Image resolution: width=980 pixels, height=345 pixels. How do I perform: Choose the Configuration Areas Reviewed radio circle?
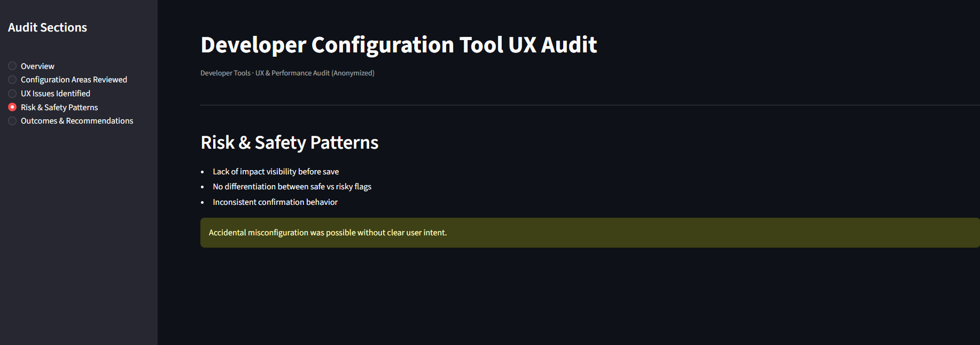click(12, 80)
